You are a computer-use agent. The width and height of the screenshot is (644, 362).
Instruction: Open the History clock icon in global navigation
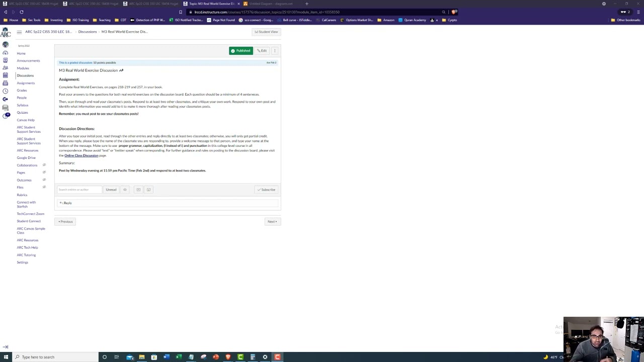pos(5,91)
